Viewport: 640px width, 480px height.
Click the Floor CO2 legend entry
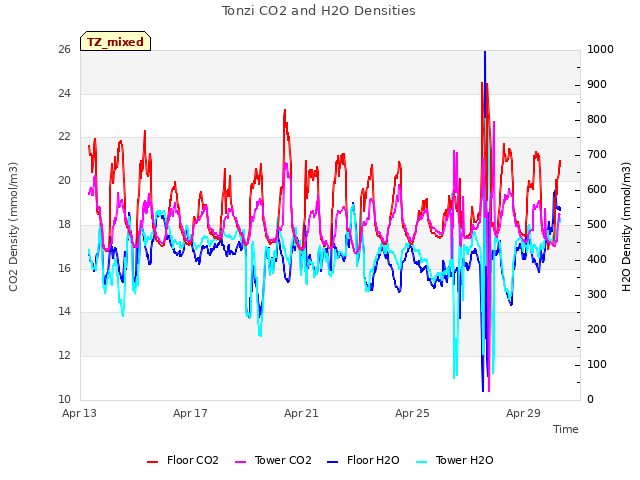tap(182, 460)
